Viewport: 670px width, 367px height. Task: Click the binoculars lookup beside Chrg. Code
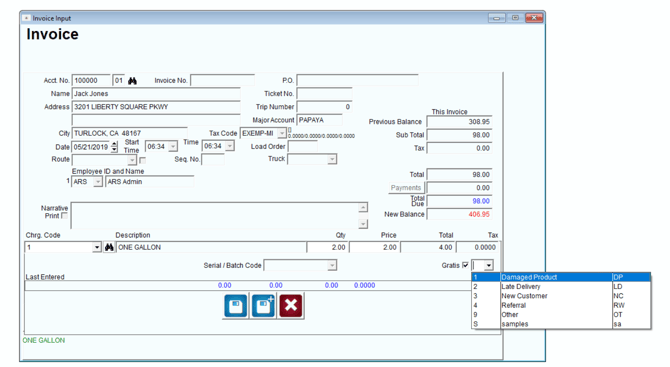coord(109,247)
